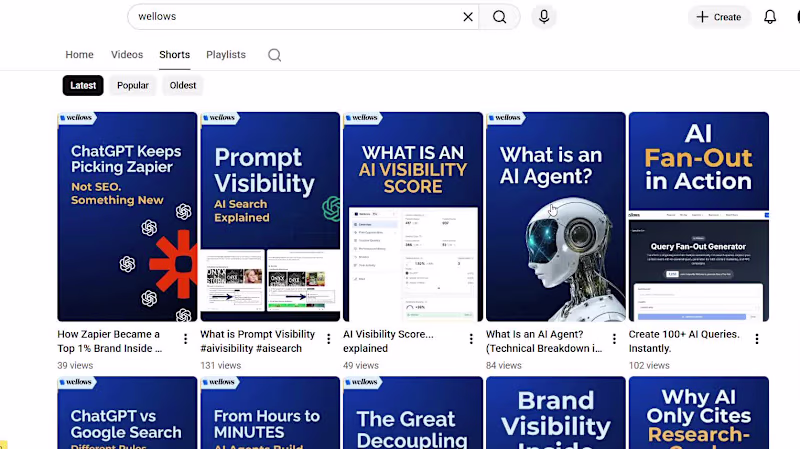The height and width of the screenshot is (449, 800).
Task: Open The Great Decoupling thumbnail
Action: 413,413
